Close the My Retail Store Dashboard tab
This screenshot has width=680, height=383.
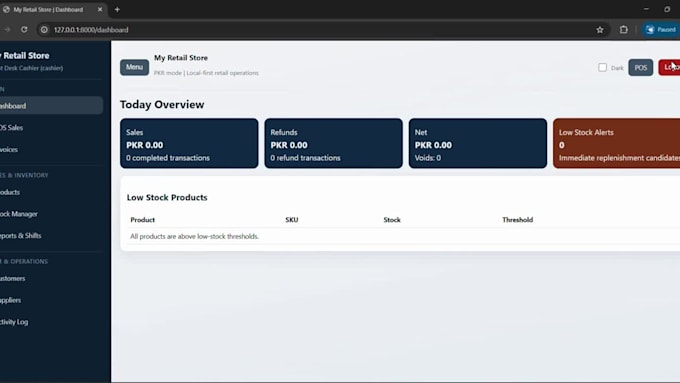[100, 9]
